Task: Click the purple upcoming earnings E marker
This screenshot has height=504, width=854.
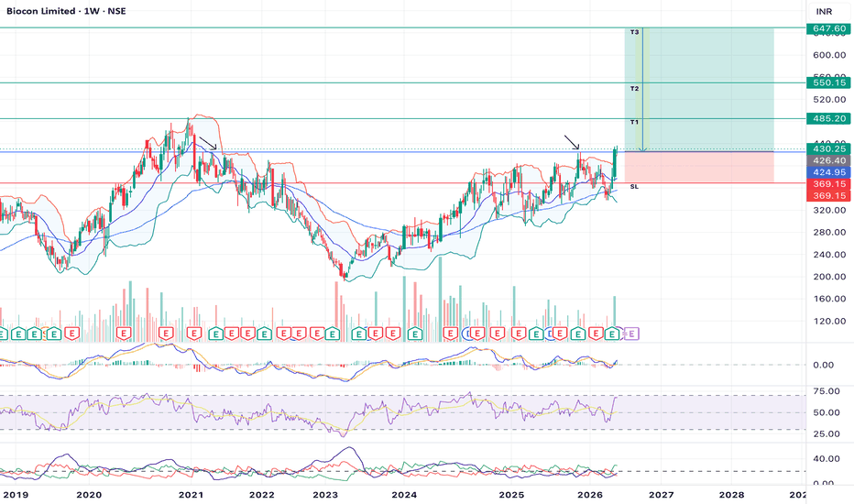Action: [x=631, y=334]
